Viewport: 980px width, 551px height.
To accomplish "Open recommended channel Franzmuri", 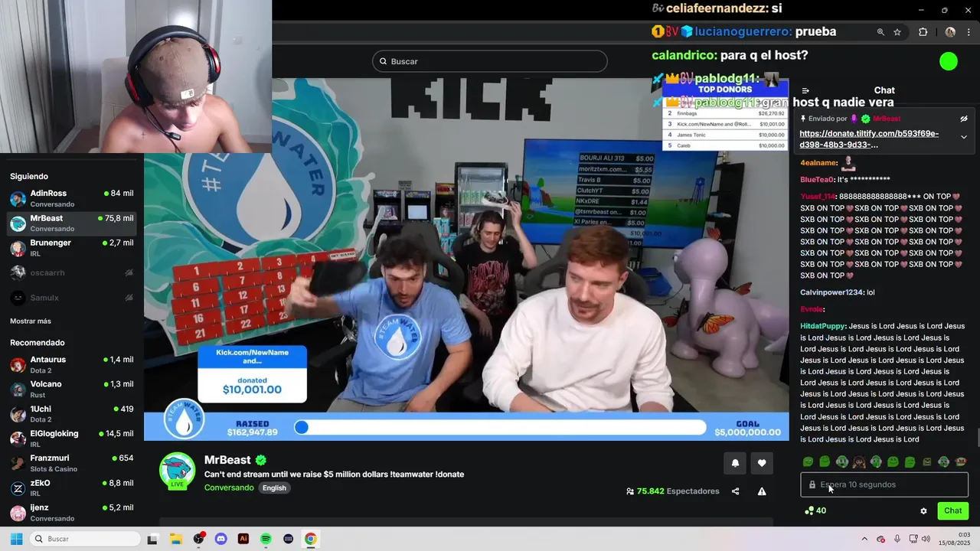I will (72, 463).
